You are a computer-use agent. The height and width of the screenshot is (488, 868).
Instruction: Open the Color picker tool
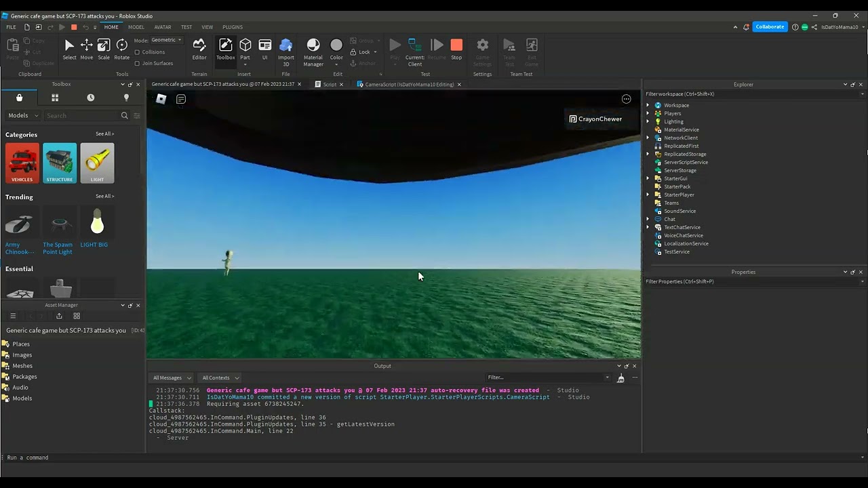click(x=336, y=49)
